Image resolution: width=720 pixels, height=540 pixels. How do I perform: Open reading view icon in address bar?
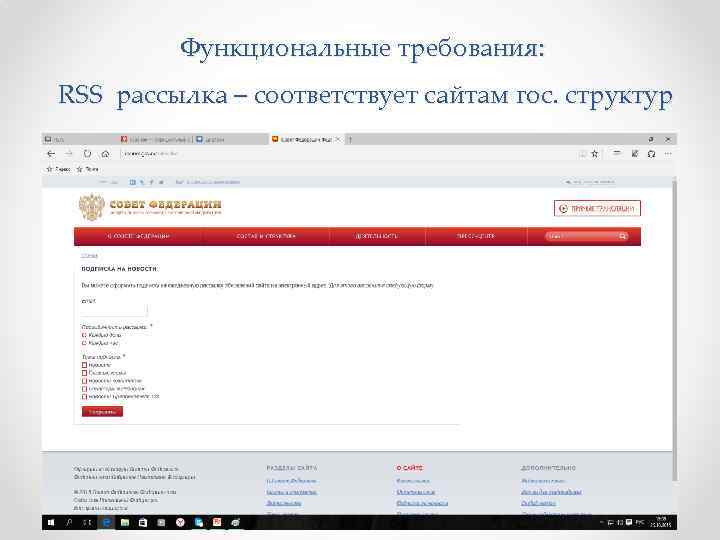point(583,154)
